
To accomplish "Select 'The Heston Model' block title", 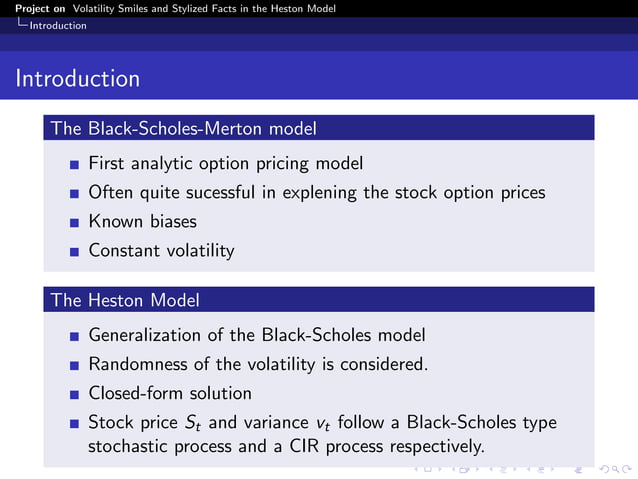I will [x=125, y=300].
